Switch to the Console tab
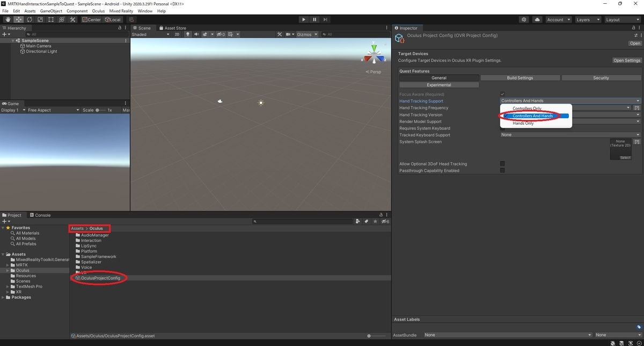Screen dimensions: 644x346 pos(40,215)
